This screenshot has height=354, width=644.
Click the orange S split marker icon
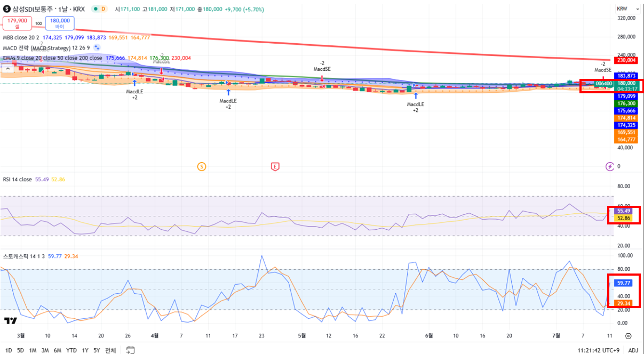pyautogui.click(x=201, y=166)
